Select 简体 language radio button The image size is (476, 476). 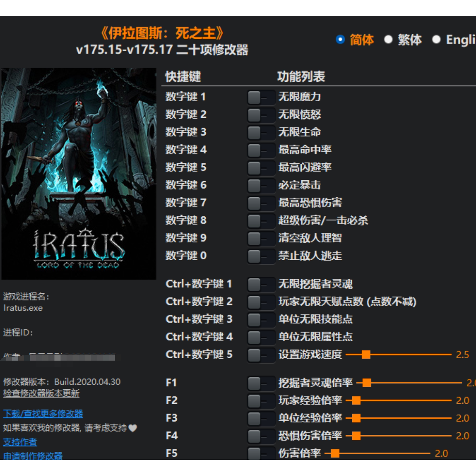tap(340, 40)
